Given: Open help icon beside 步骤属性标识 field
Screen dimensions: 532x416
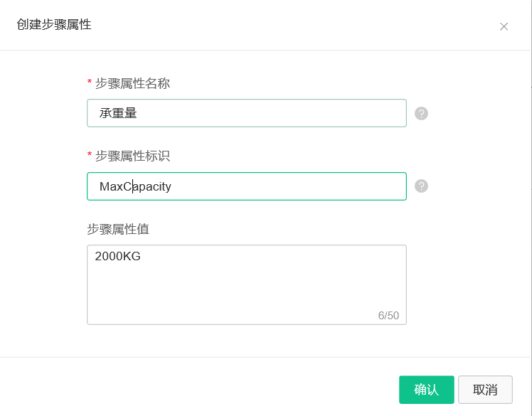Looking at the screenshot, I should pyautogui.click(x=421, y=186).
